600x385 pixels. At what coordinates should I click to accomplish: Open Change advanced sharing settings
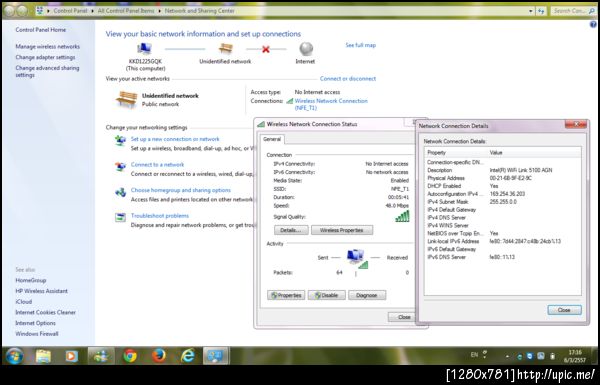coord(47,71)
